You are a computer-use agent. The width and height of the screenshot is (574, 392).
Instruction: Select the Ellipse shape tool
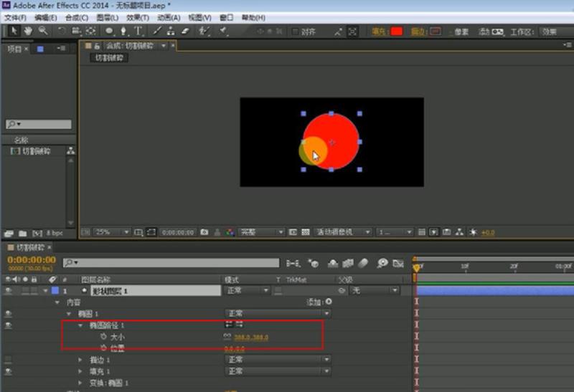point(109,31)
